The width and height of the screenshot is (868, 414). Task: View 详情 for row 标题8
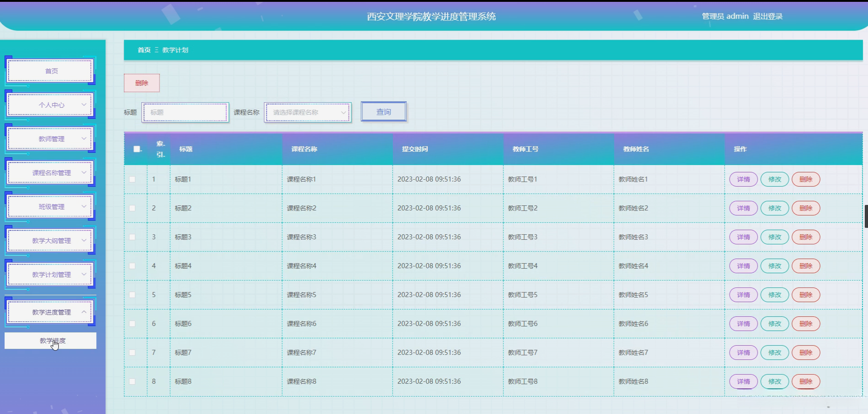pyautogui.click(x=743, y=381)
